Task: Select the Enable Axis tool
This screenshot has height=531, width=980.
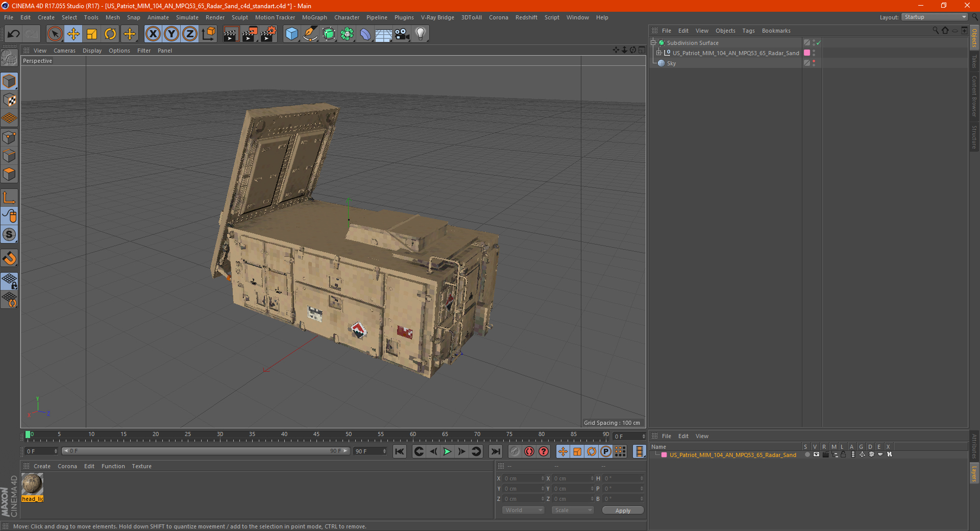Action: [x=9, y=198]
